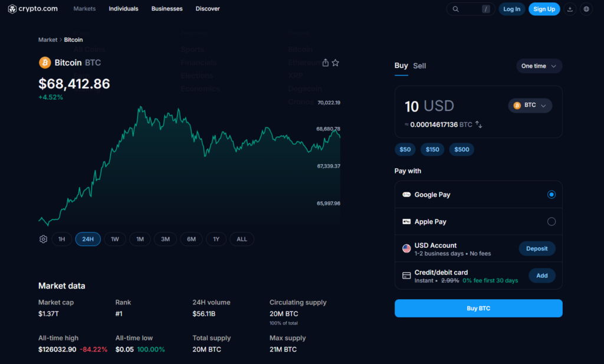Share Bitcoin page via share icon
This screenshot has width=604, height=364.
[x=326, y=63]
